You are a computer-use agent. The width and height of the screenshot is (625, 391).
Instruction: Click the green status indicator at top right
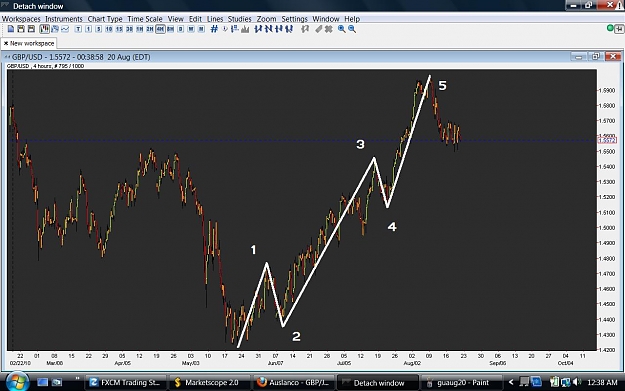tap(610, 28)
